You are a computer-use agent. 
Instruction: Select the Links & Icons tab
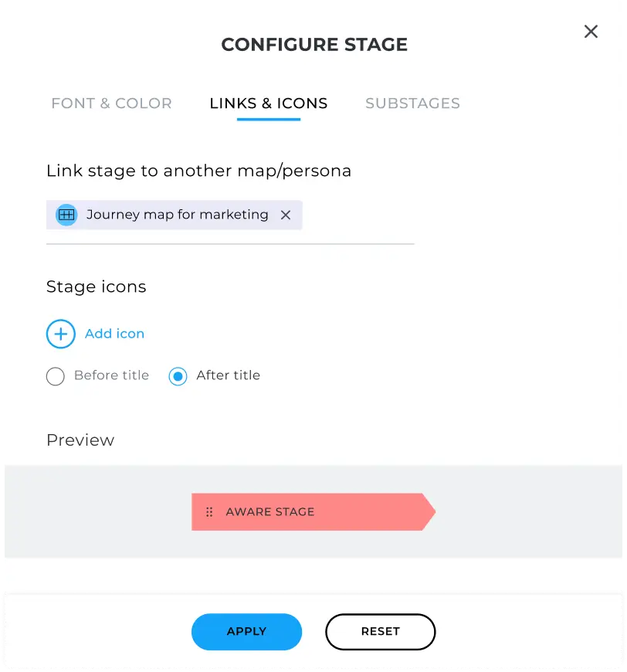point(268,103)
